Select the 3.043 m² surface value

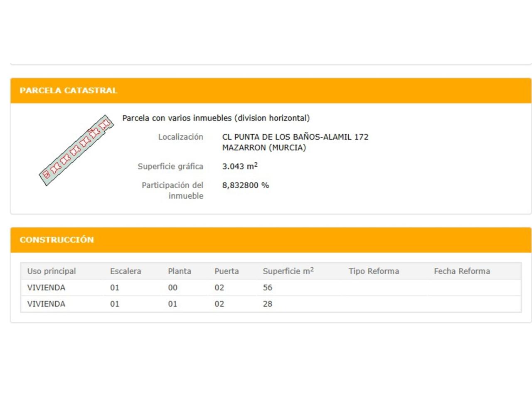click(x=240, y=166)
